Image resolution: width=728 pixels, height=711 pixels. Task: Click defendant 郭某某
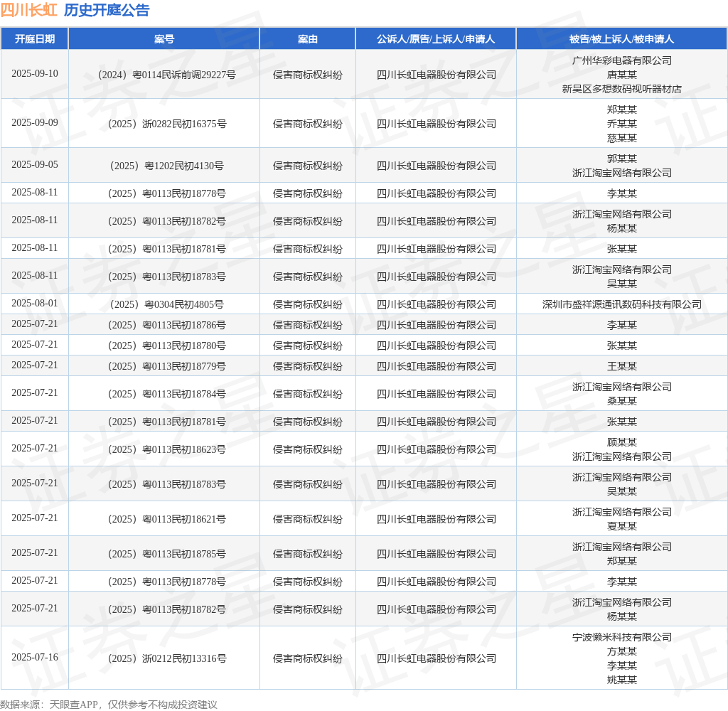pyautogui.click(x=621, y=159)
